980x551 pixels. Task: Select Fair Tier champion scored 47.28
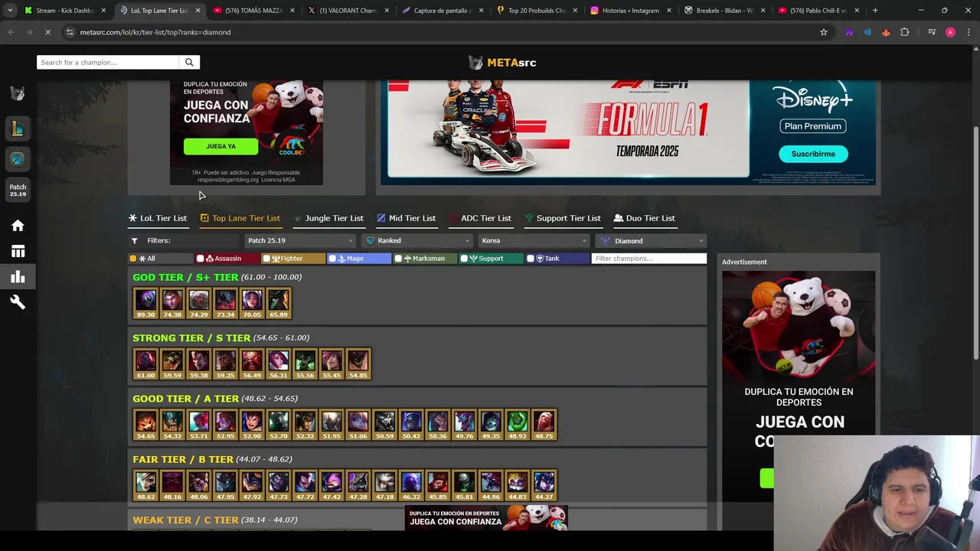click(x=358, y=486)
